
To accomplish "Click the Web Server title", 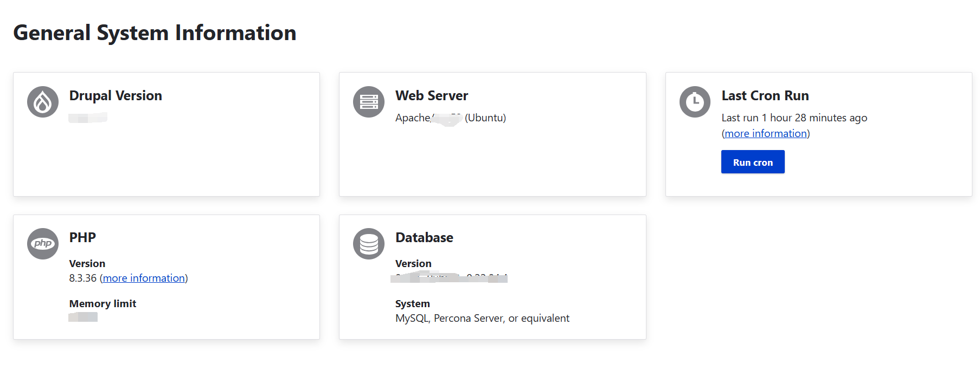I will (432, 96).
